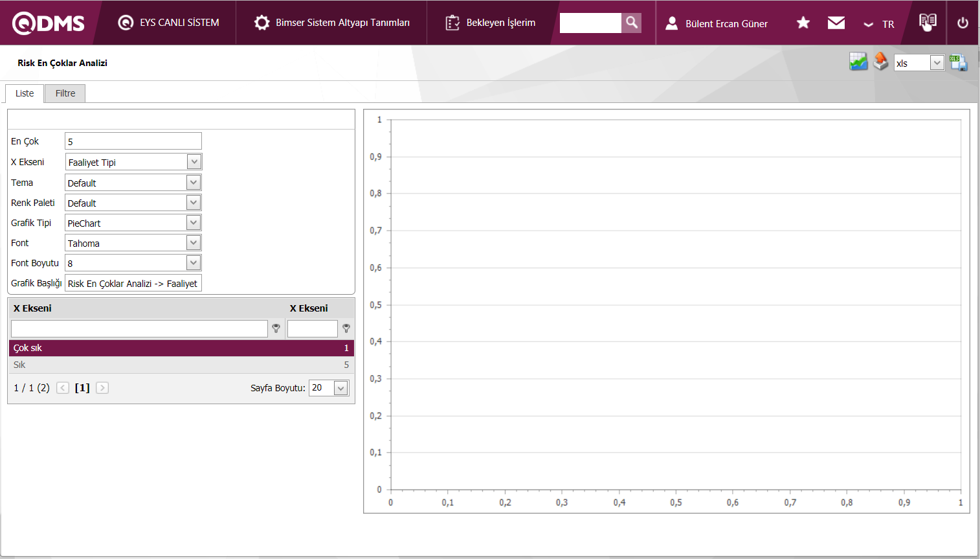
Task: Click the power logout icon
Action: [963, 23]
